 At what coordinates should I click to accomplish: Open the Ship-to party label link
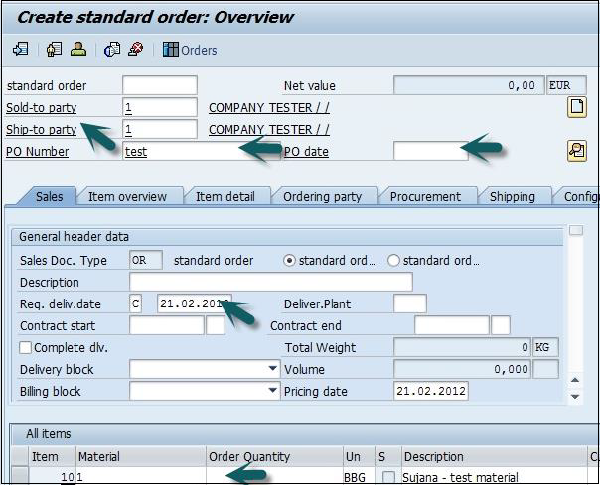pos(41,130)
